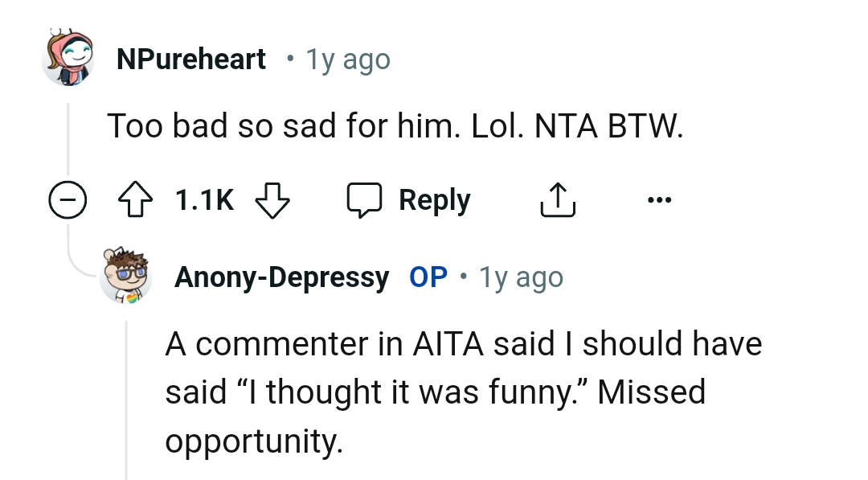868x480 pixels.
Task: Click the curved connector leading to OP's reply
Action: tap(79, 261)
